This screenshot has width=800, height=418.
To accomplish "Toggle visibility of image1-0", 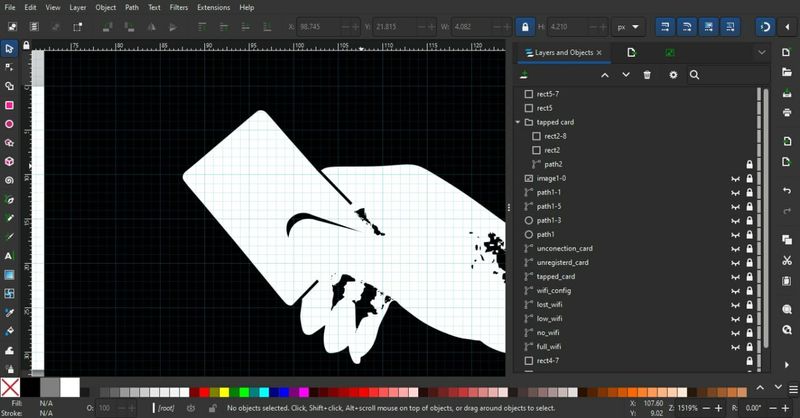I will [735, 179].
